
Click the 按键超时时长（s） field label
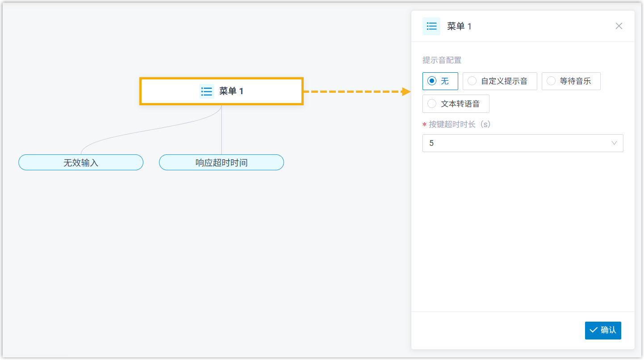tap(460, 124)
